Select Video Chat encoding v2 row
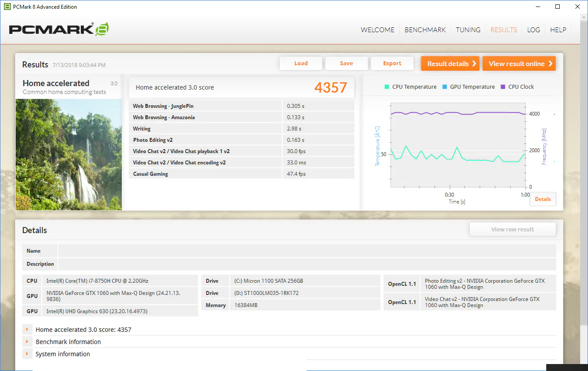 coord(242,163)
